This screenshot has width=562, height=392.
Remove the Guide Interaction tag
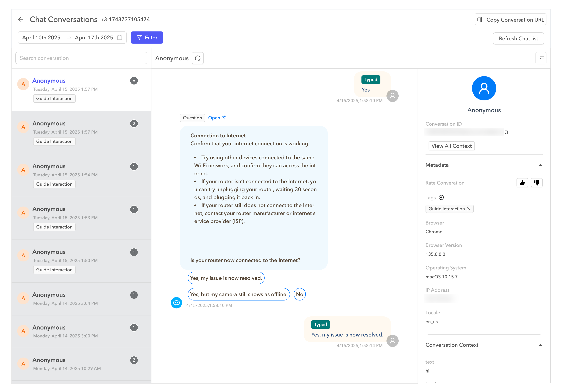(x=469, y=209)
